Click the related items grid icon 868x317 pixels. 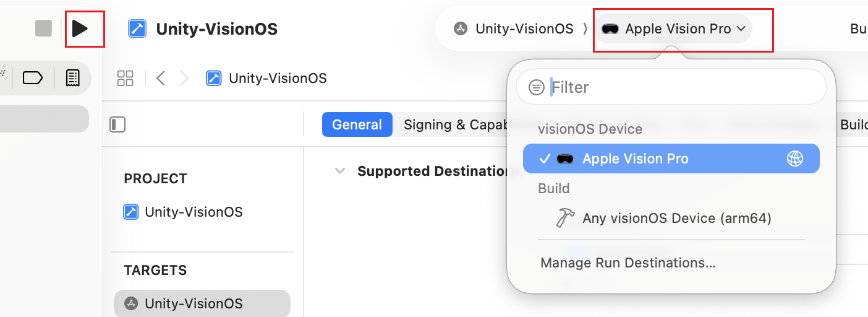(126, 78)
